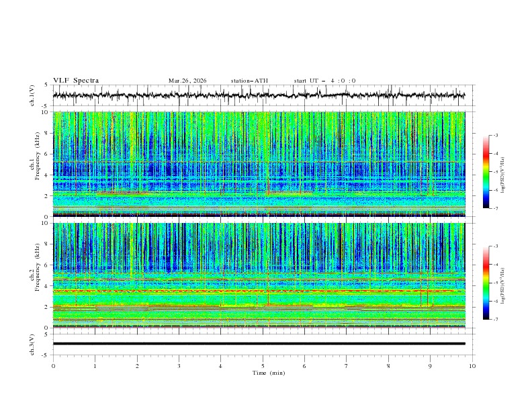This screenshot has width=532, height=411.
Task: Click the ch.2 PSD color bar
Action: pyautogui.click(x=486, y=283)
